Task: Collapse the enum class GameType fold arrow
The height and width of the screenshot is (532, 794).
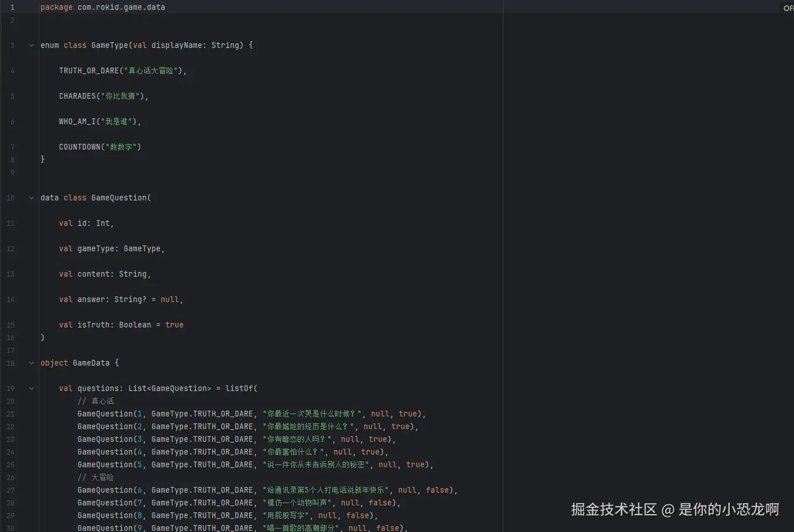Action: coord(31,45)
